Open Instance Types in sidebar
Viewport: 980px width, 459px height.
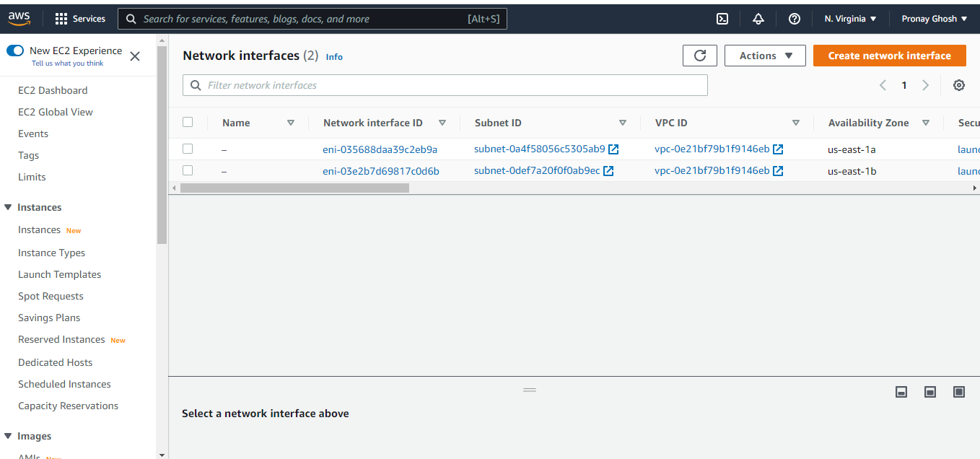click(x=51, y=253)
